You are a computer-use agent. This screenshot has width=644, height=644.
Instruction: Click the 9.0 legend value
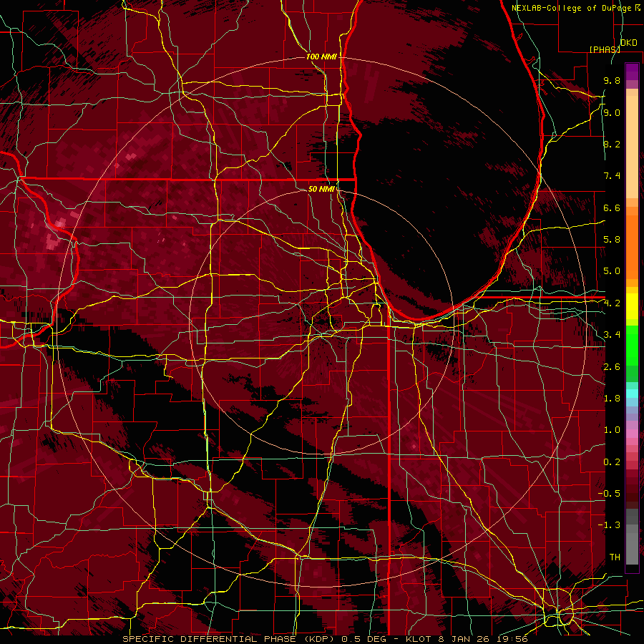point(612,112)
